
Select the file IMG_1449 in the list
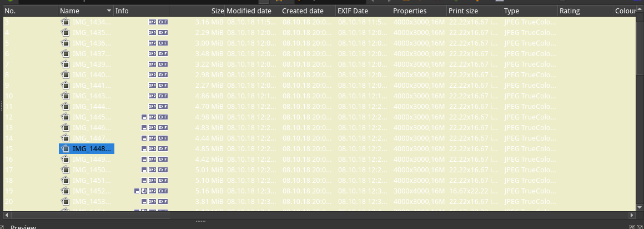click(x=92, y=159)
